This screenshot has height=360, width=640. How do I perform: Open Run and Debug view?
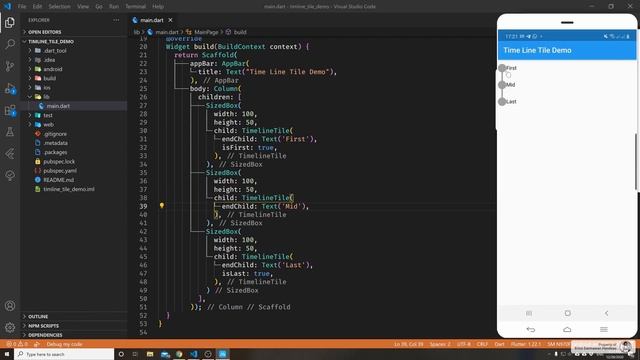click(10, 88)
